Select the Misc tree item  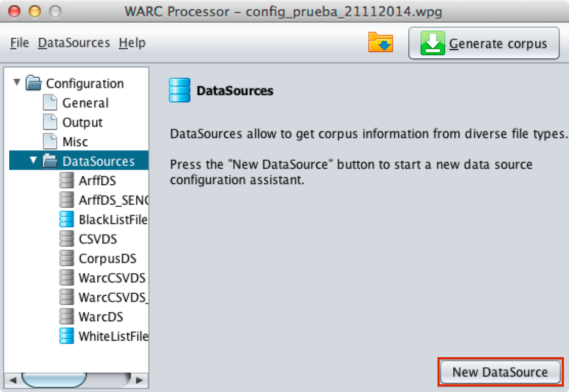click(75, 142)
